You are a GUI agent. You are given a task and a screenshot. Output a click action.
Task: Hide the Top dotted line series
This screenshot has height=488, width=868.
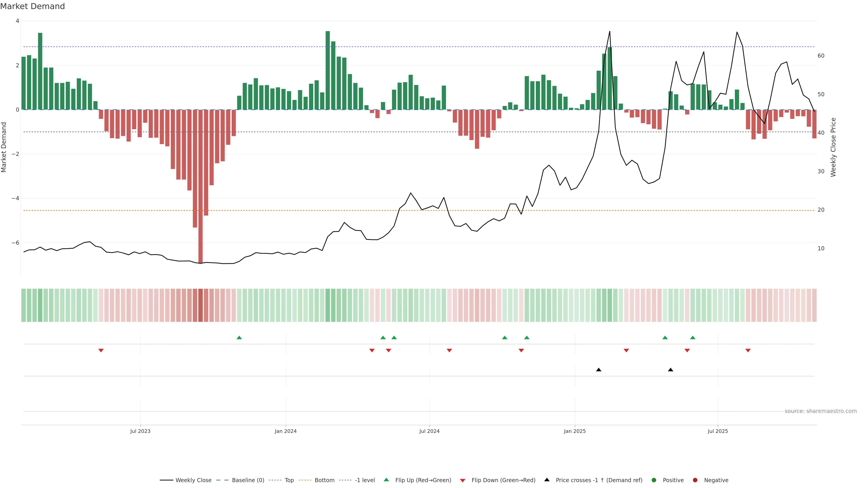coord(289,480)
